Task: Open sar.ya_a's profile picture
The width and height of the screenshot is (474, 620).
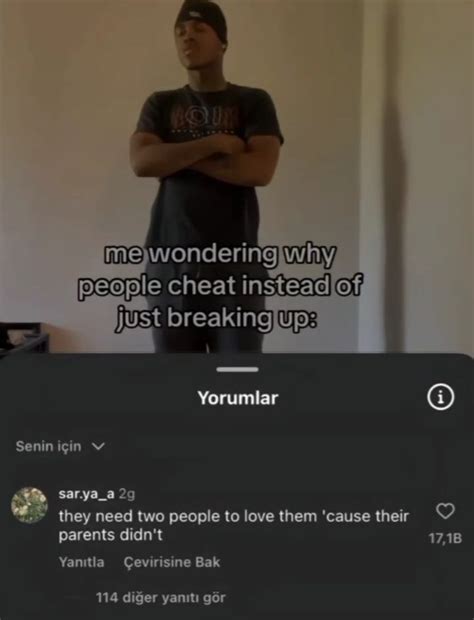Action: pos(29,505)
